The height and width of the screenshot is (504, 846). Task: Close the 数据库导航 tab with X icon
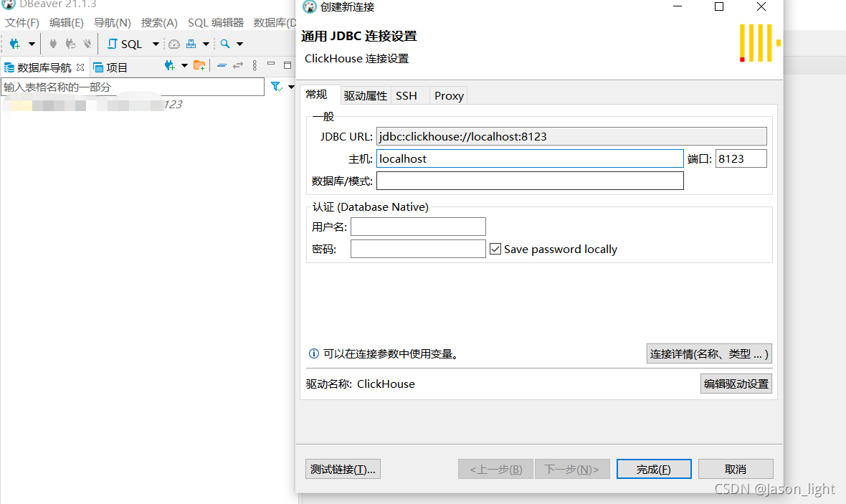(x=80, y=67)
